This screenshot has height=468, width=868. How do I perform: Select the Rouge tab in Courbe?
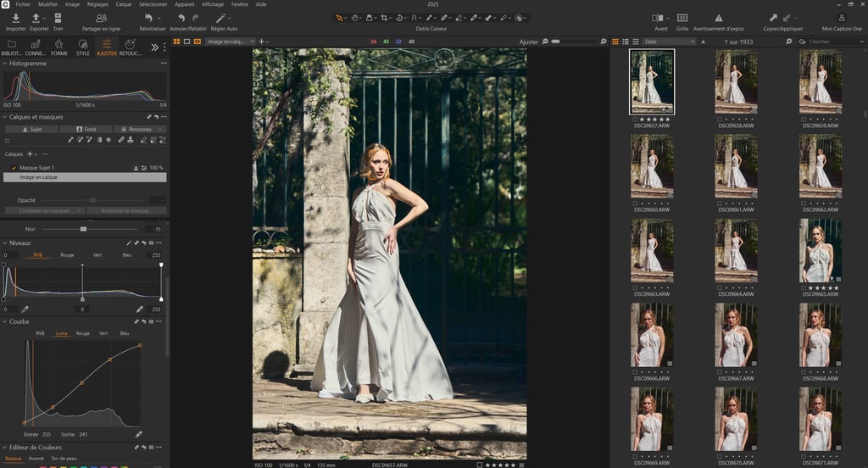pyautogui.click(x=82, y=333)
